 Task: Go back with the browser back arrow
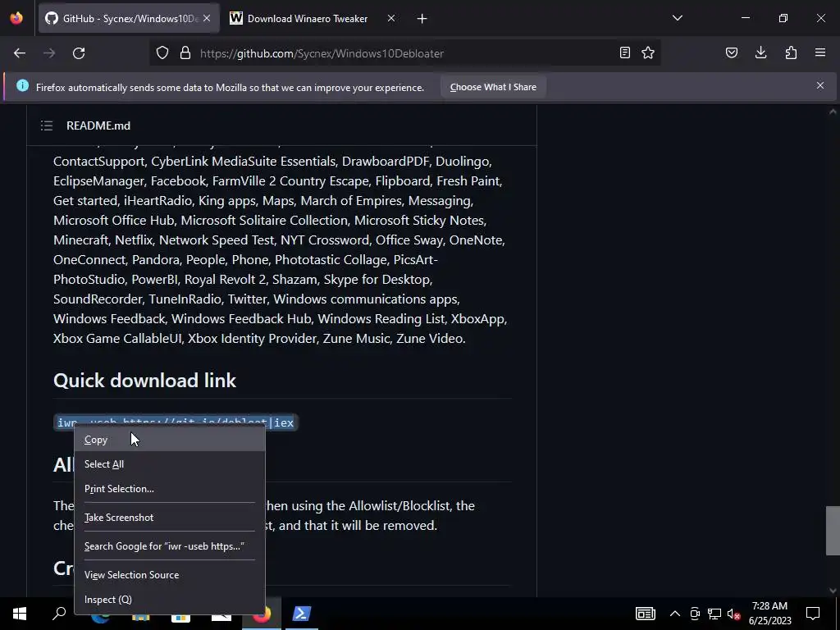pos(20,53)
